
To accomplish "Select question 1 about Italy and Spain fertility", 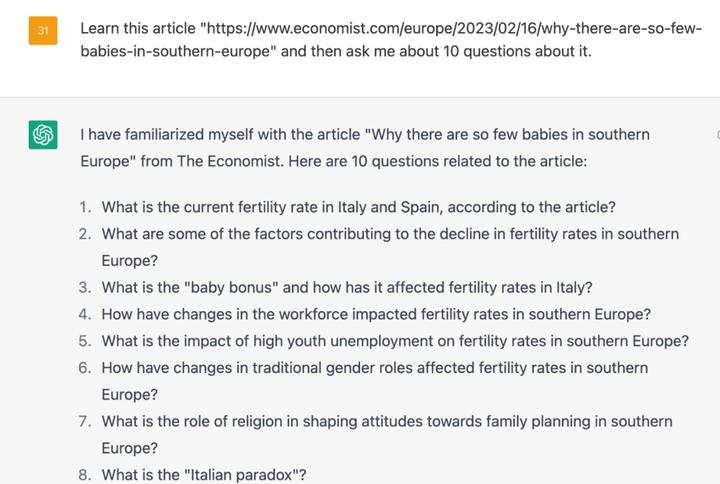I will pyautogui.click(x=358, y=208).
